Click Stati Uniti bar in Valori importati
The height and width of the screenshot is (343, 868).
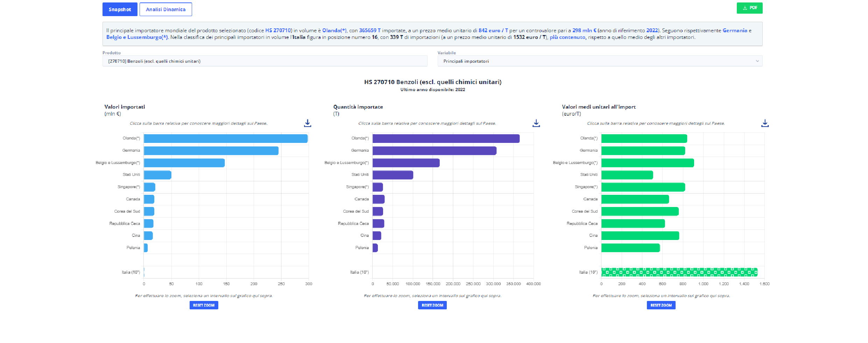click(x=157, y=175)
